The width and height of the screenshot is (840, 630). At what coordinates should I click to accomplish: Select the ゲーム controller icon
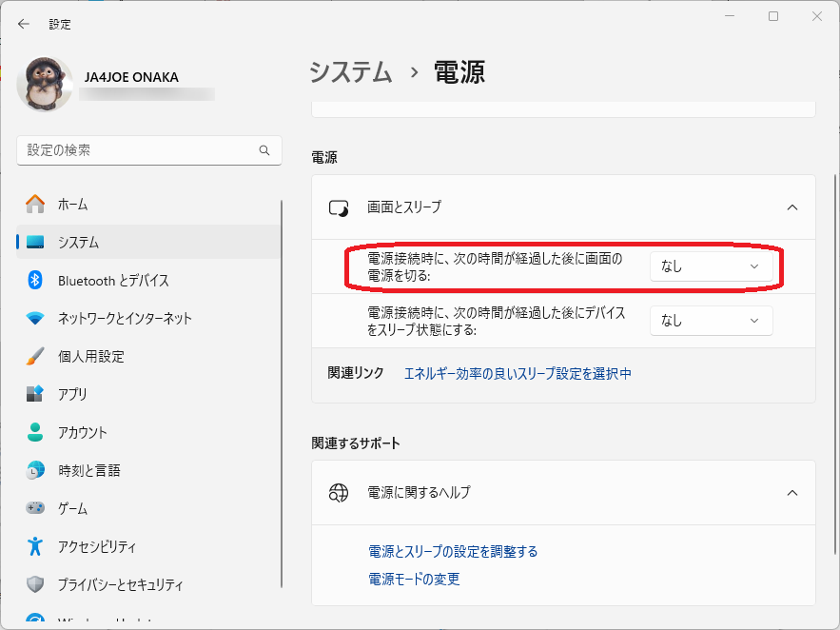point(35,508)
